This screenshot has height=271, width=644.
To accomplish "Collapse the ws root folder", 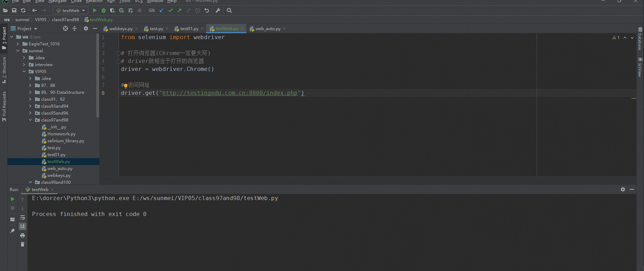I will tap(12, 37).
